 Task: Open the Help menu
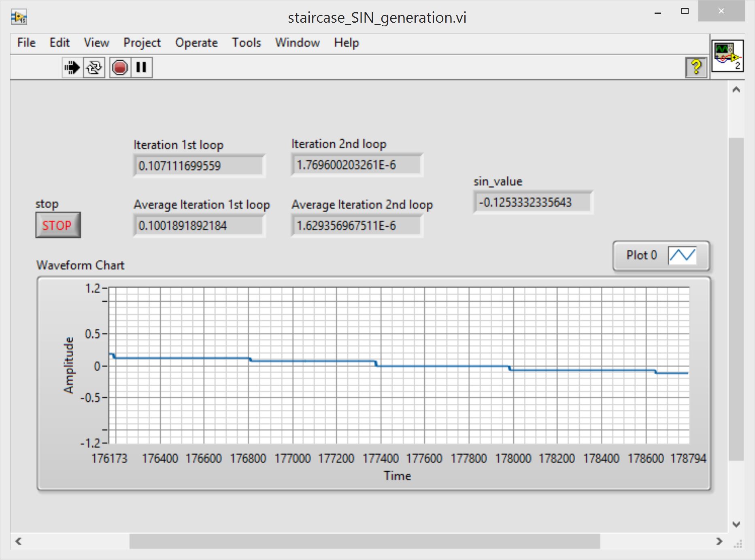click(347, 43)
